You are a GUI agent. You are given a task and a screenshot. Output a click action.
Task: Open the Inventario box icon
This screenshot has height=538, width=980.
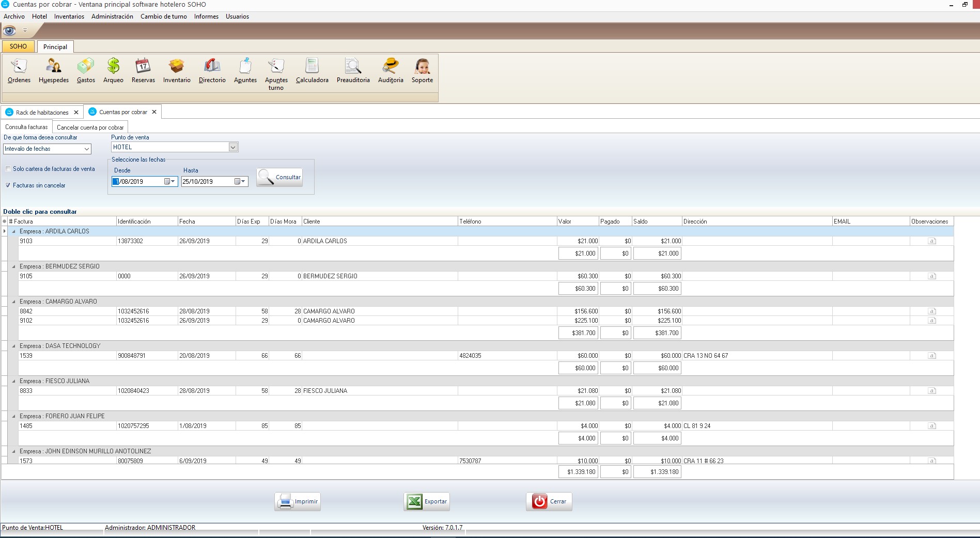pyautogui.click(x=177, y=71)
